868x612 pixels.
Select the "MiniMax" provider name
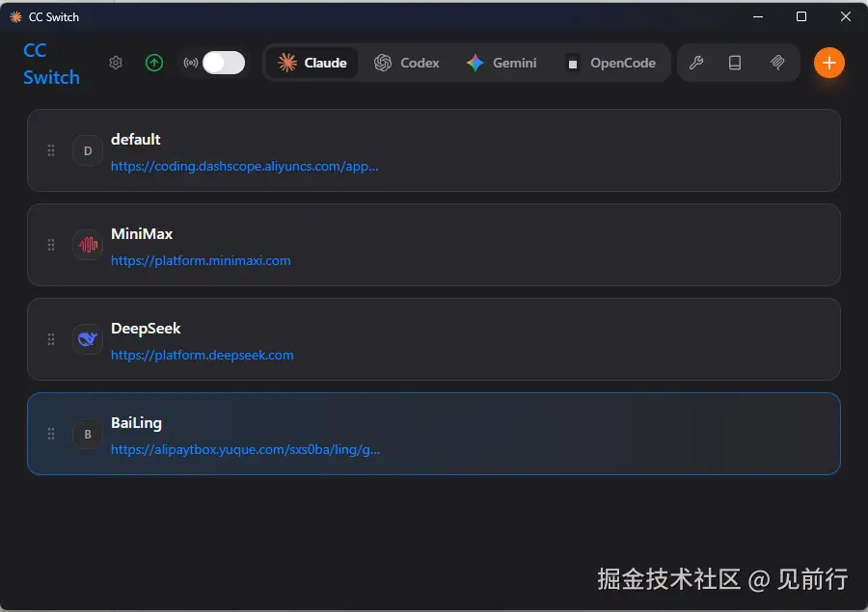tap(142, 234)
